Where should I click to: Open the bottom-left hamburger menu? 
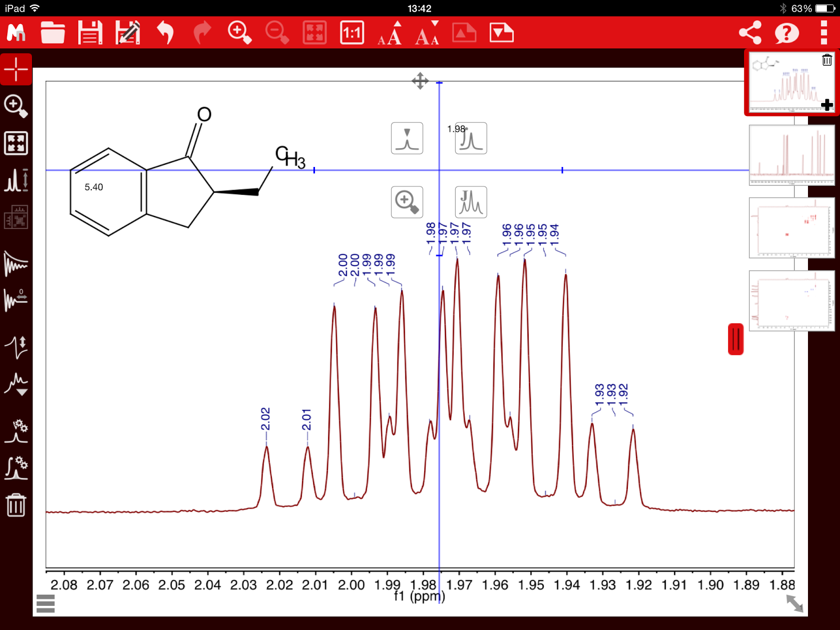pyautogui.click(x=46, y=604)
